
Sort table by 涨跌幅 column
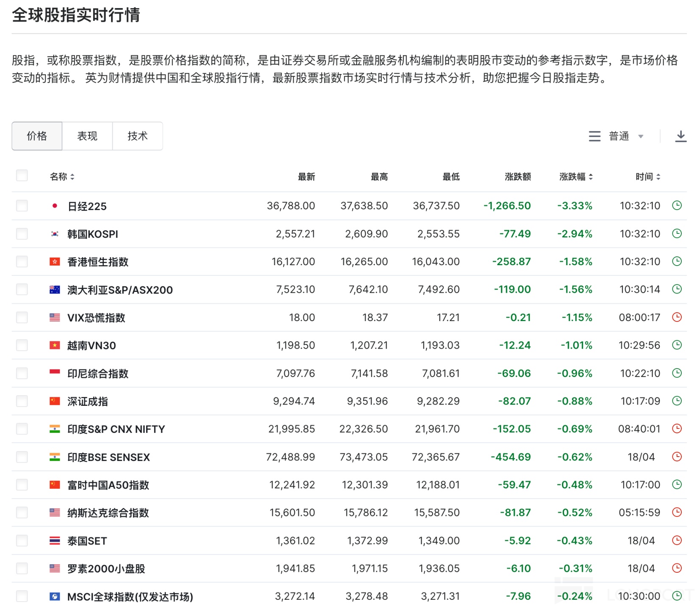tap(576, 177)
